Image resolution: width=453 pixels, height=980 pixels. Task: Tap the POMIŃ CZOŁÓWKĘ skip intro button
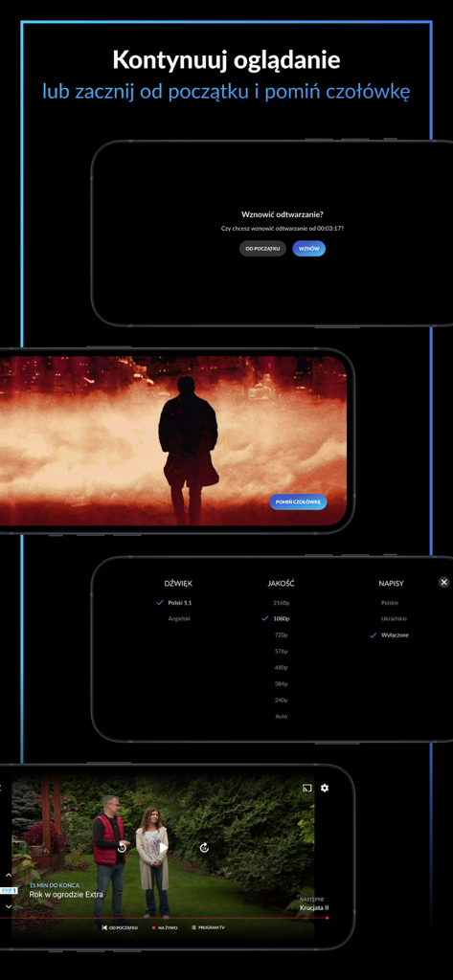click(x=298, y=501)
